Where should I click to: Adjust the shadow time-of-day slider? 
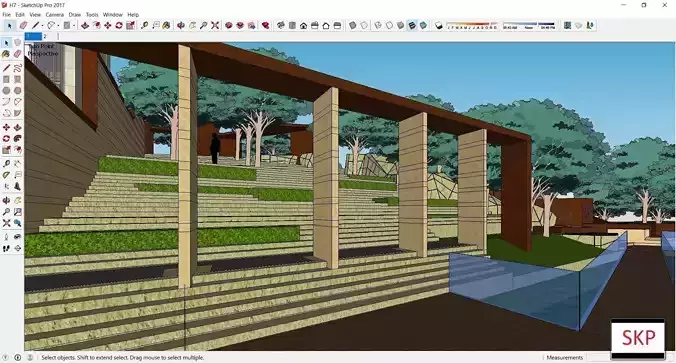(529, 26)
